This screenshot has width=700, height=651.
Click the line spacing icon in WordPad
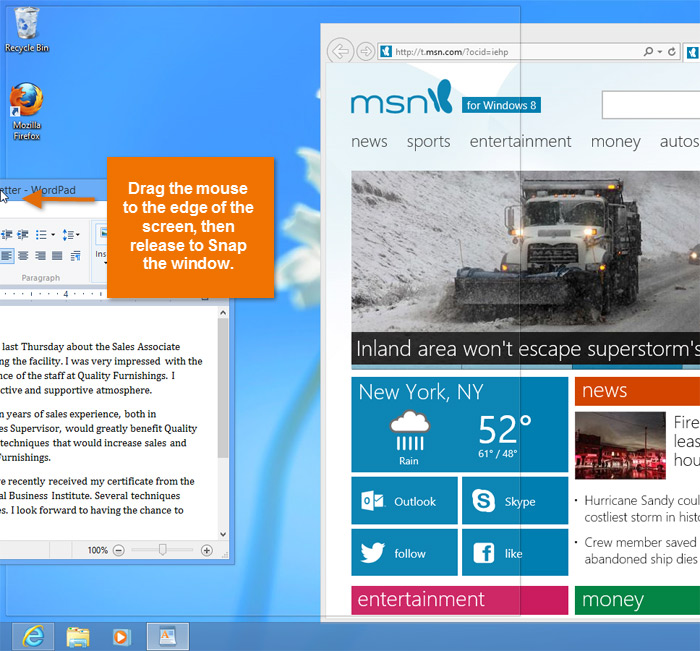pyautogui.click(x=68, y=234)
